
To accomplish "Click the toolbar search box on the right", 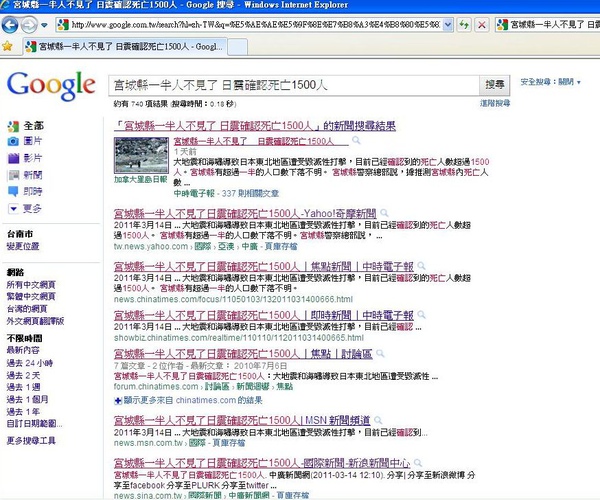I will 547,25.
